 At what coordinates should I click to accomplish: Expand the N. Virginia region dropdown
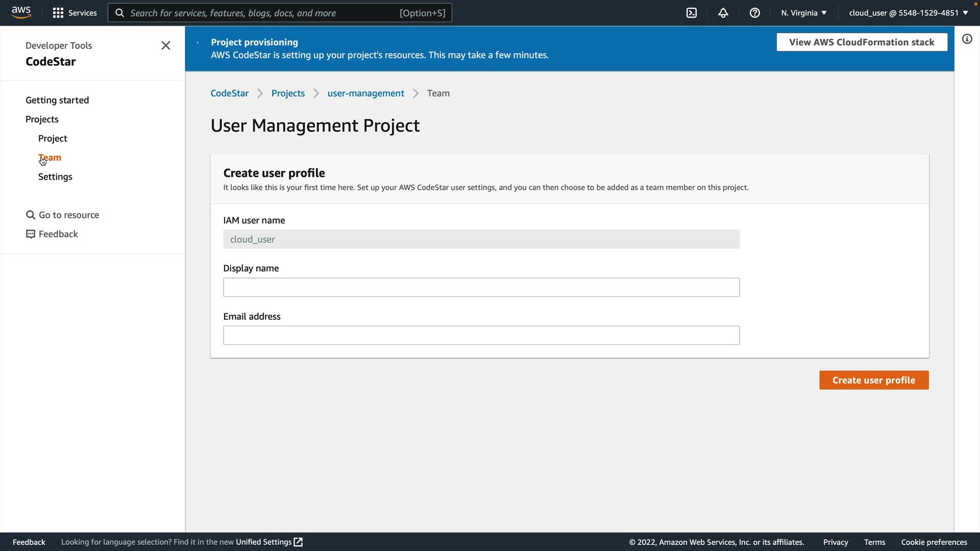pos(803,13)
